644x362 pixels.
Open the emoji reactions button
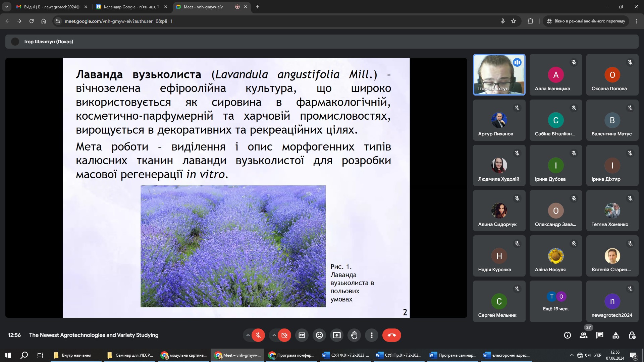[x=319, y=335]
